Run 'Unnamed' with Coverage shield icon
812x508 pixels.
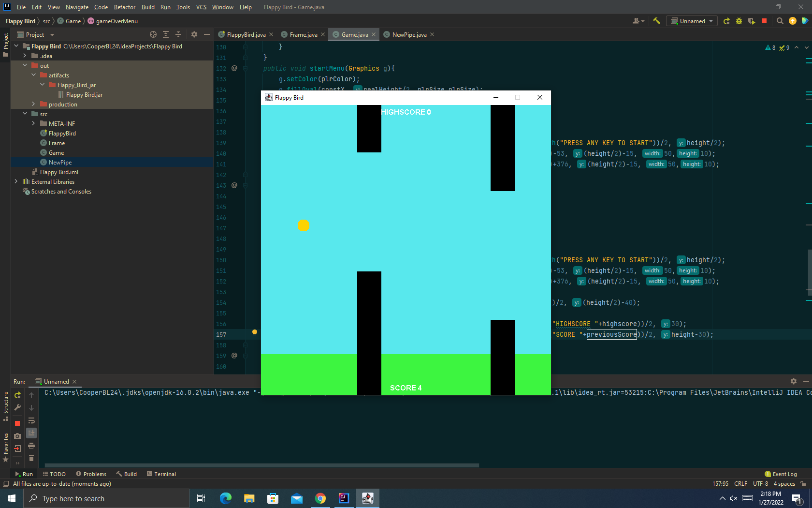[751, 21]
